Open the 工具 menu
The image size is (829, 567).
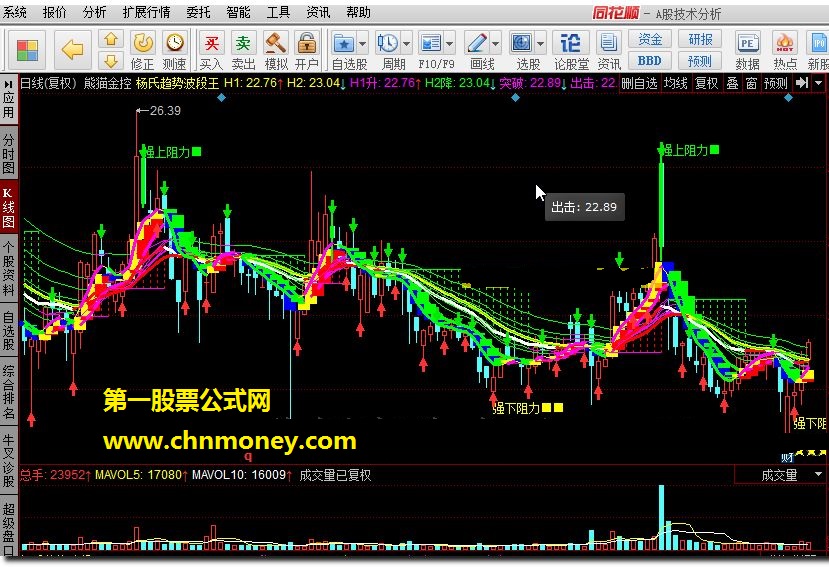click(x=278, y=12)
